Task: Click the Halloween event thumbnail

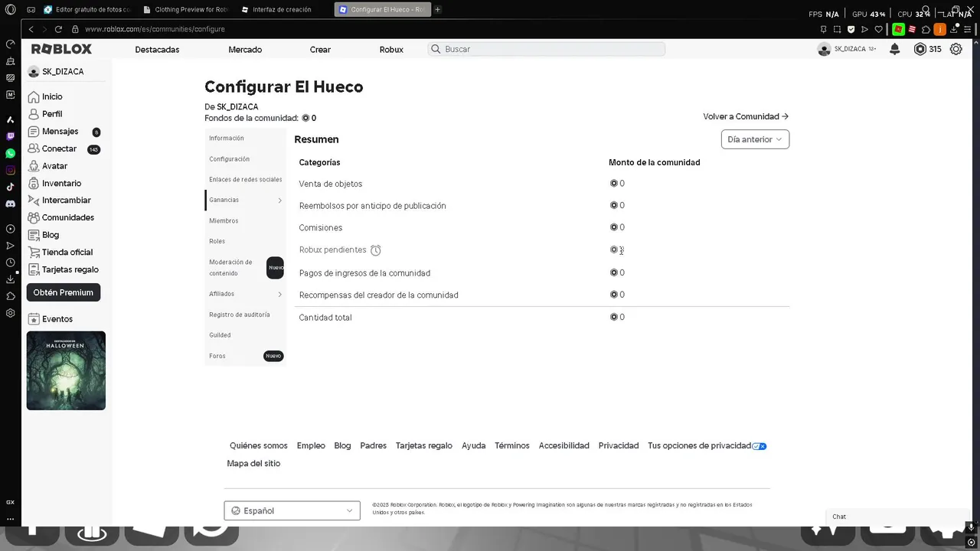Action: coord(66,370)
